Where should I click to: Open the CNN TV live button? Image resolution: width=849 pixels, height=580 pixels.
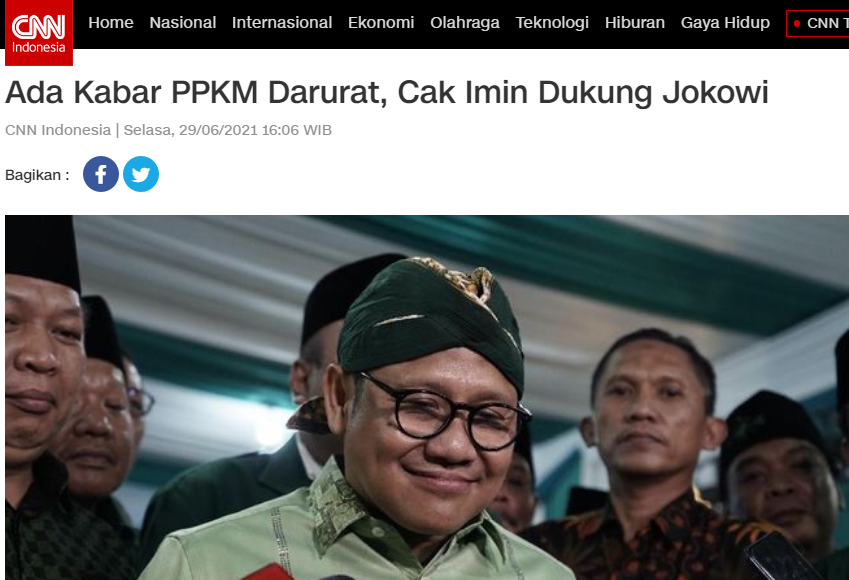[818, 23]
